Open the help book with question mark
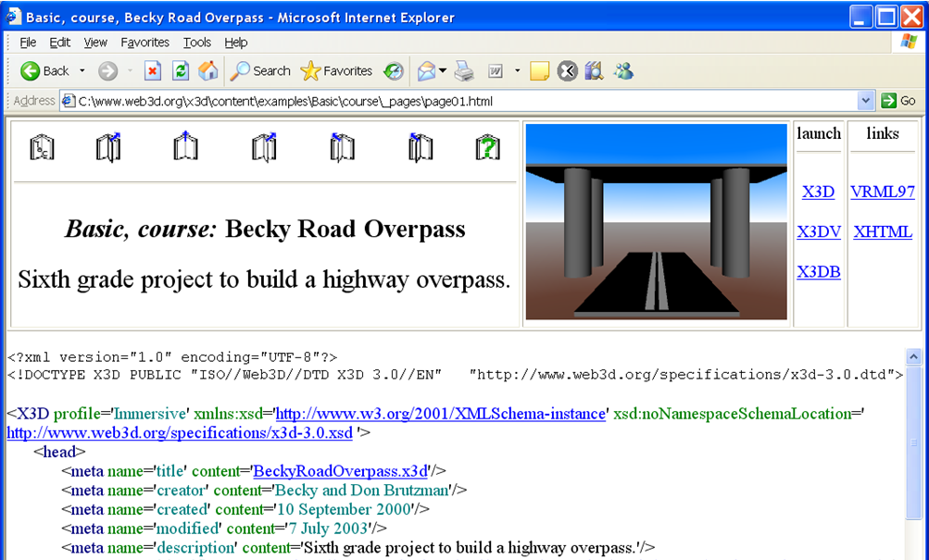929x560 pixels. pos(487,147)
